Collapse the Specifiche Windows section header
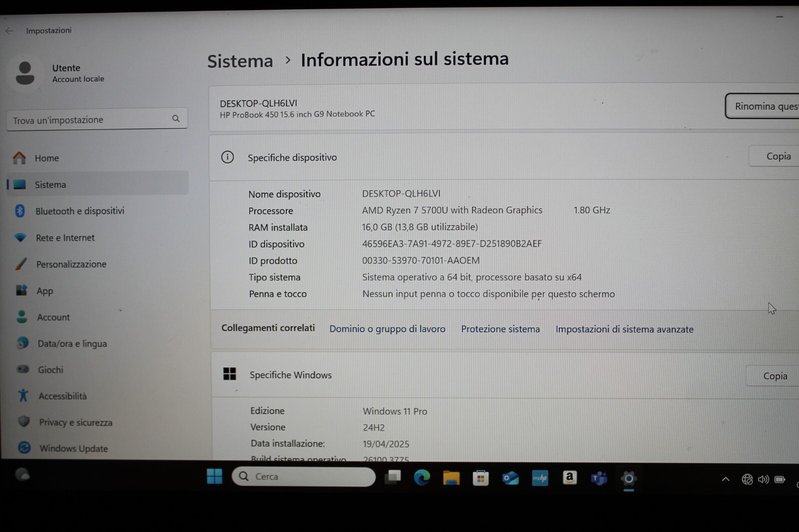The image size is (799, 532). coord(505,375)
